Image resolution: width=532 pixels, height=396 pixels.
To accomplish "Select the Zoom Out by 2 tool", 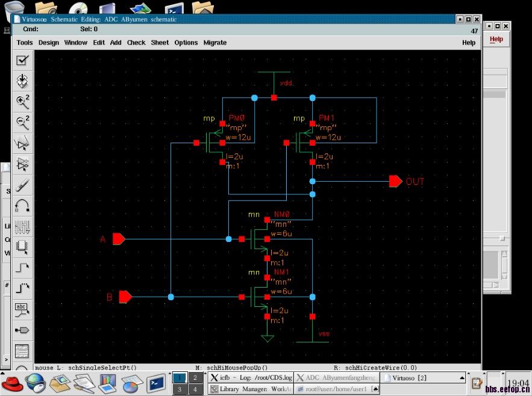I will tap(23, 123).
